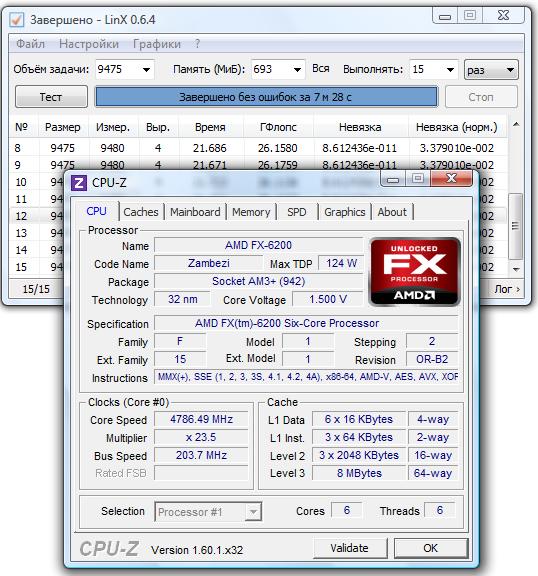Open the Настройки menu

tap(89, 44)
